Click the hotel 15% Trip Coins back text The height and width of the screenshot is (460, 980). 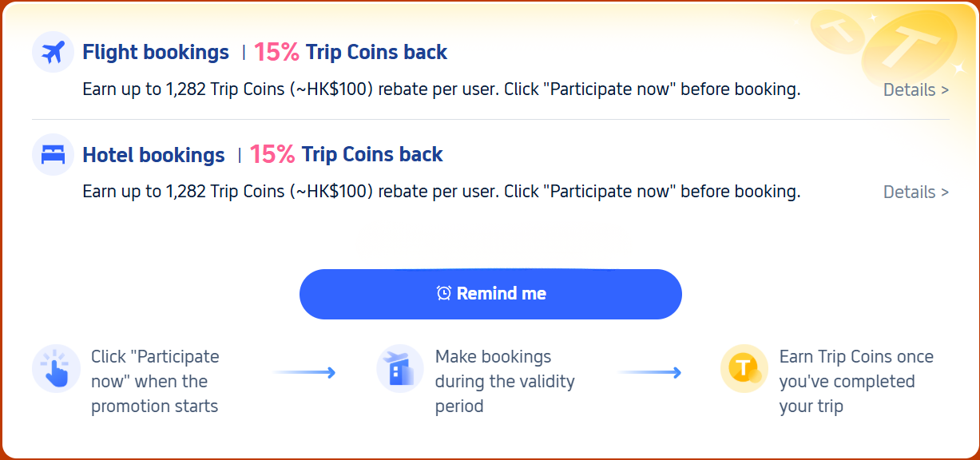[x=347, y=155]
